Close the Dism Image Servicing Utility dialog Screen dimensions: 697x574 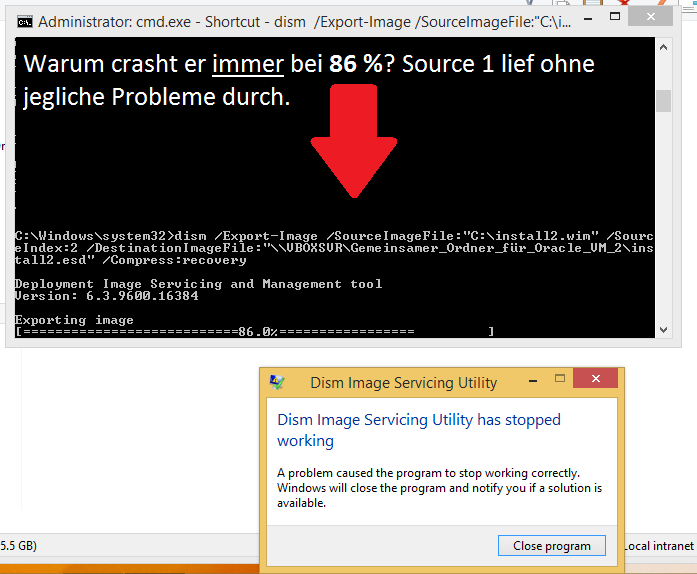click(596, 378)
